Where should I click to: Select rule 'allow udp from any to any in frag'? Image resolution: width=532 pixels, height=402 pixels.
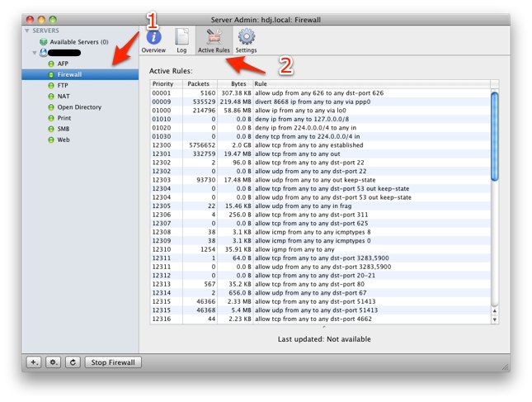[x=320, y=206]
